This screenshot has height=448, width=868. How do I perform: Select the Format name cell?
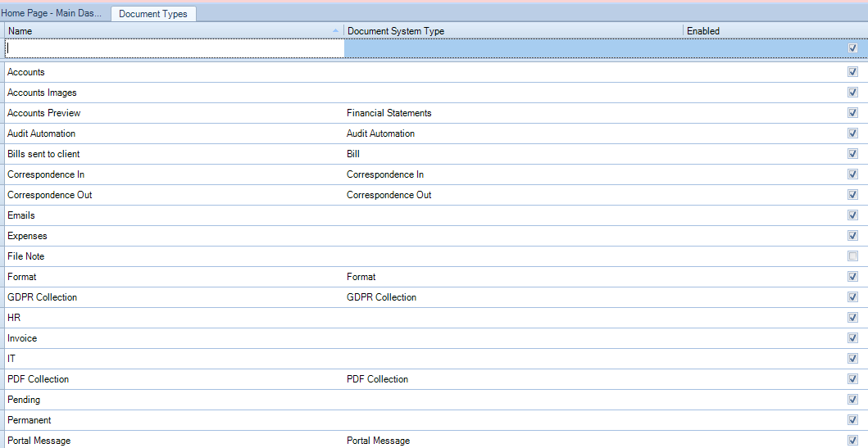click(175, 277)
